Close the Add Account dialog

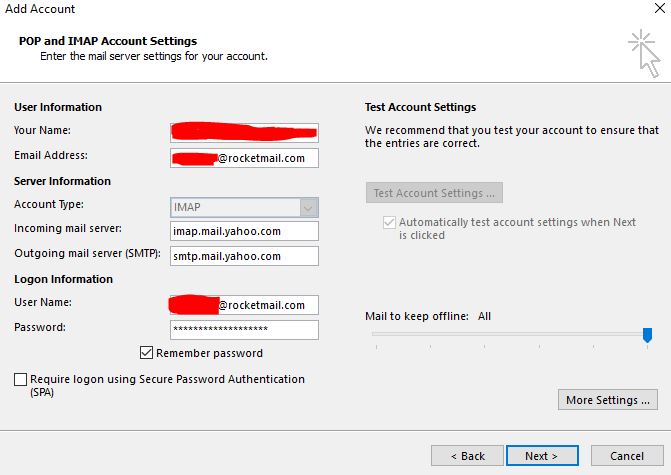click(659, 8)
